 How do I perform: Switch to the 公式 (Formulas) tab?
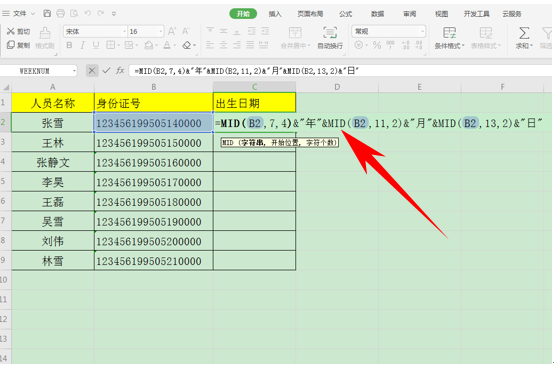pos(345,14)
